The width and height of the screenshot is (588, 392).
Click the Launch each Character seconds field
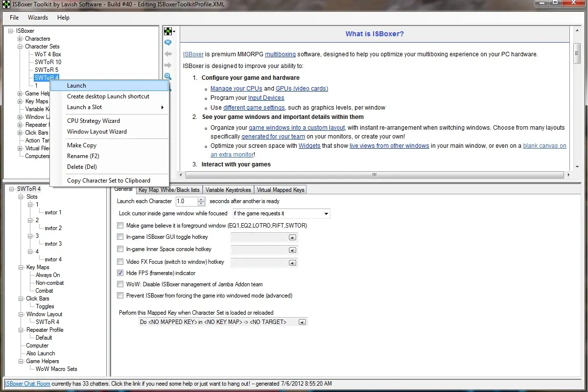tap(187, 201)
